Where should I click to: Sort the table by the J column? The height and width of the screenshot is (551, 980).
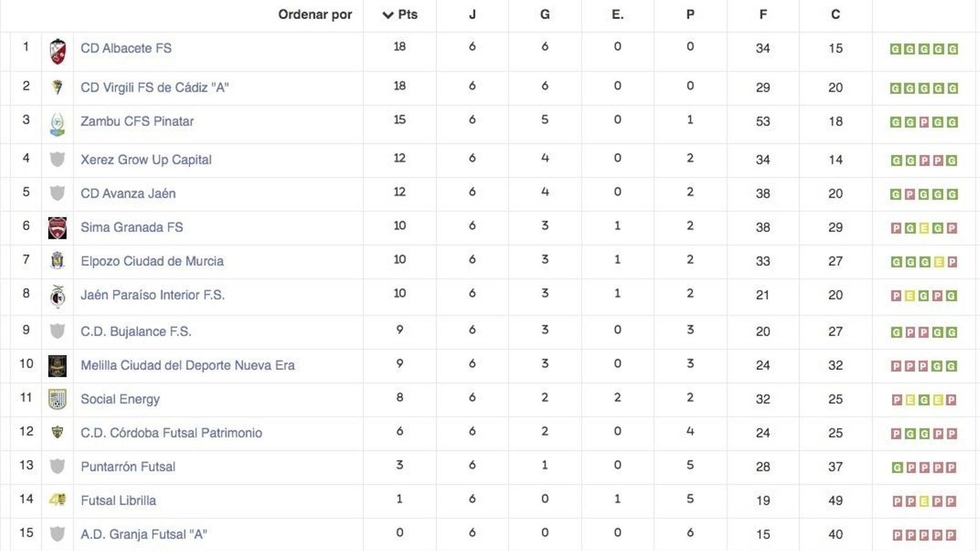tap(472, 15)
